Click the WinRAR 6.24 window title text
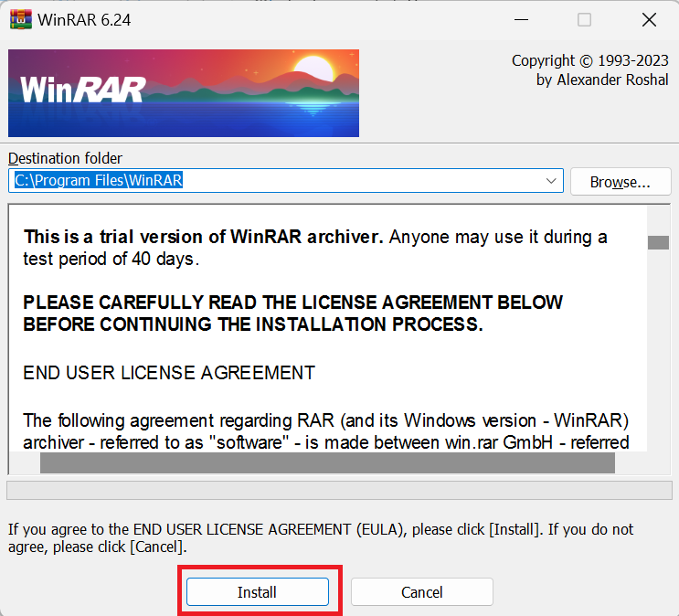Screen dimensions: 679x616 [x=84, y=20]
